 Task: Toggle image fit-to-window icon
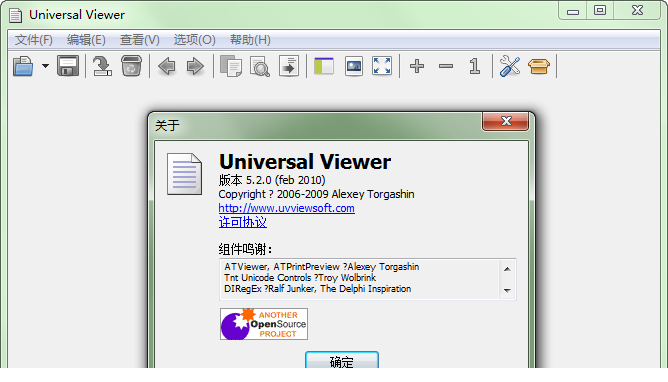(x=354, y=66)
